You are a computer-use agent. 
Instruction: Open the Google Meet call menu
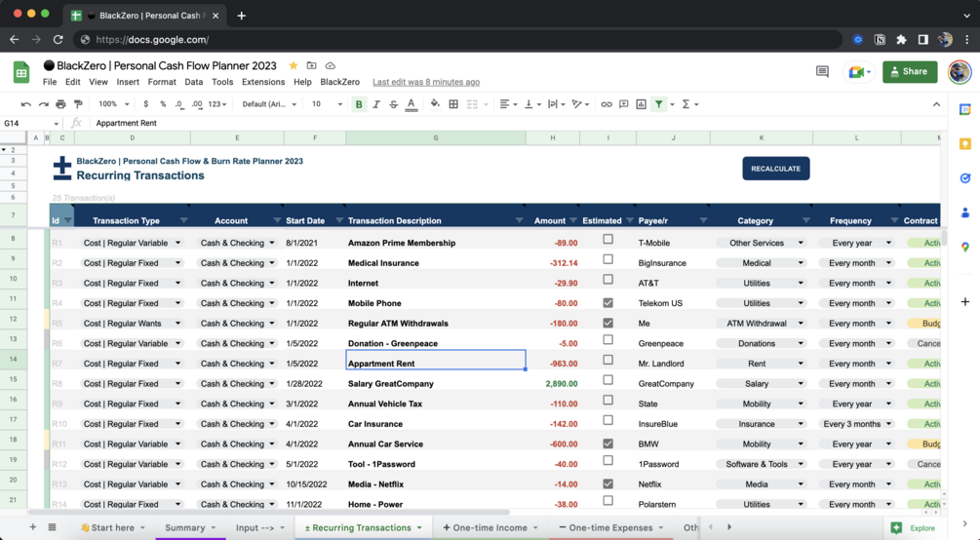pos(859,72)
